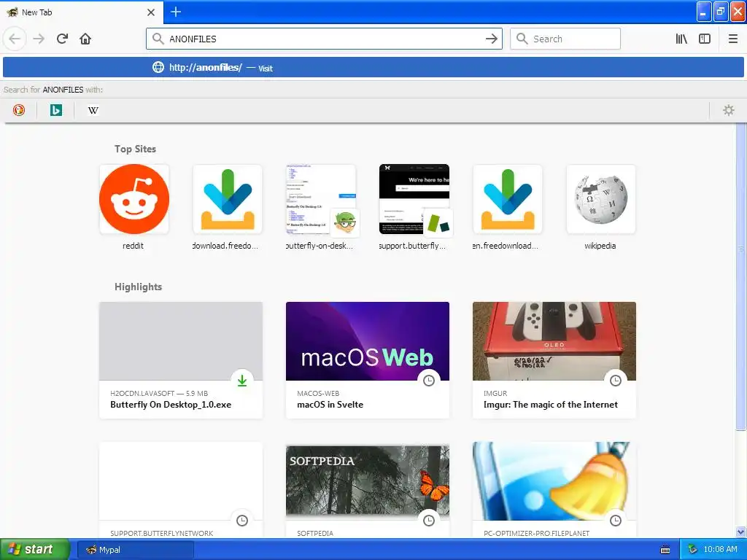
Task: Click the Go arrow in the address bar
Action: point(491,39)
